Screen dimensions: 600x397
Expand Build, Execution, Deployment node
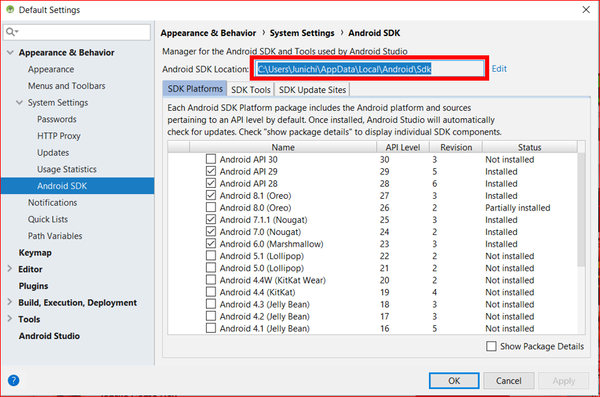[x=10, y=302]
